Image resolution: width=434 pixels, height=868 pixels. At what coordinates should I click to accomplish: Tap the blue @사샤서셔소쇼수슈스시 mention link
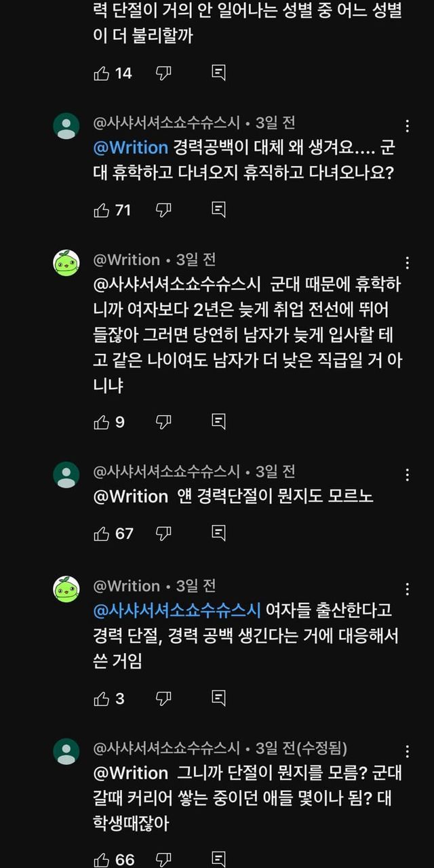pyautogui.click(x=177, y=610)
